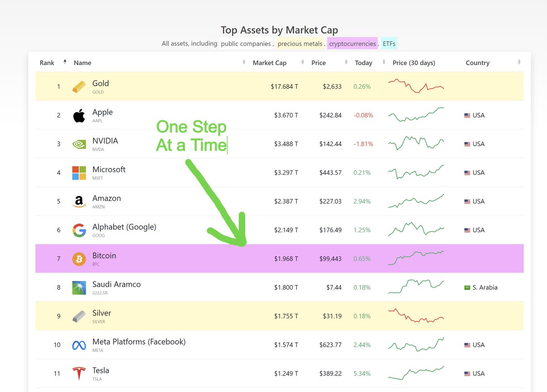Click NVIDIA's 30-day price chart
The height and width of the screenshot is (392, 547).
point(416,143)
